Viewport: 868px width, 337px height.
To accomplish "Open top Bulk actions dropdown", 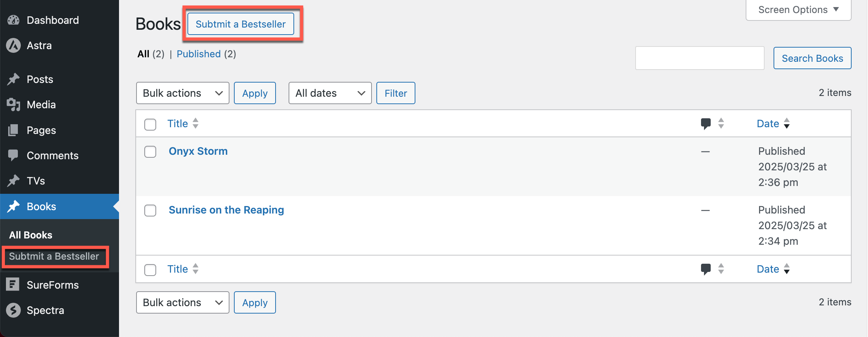I will click(x=183, y=93).
